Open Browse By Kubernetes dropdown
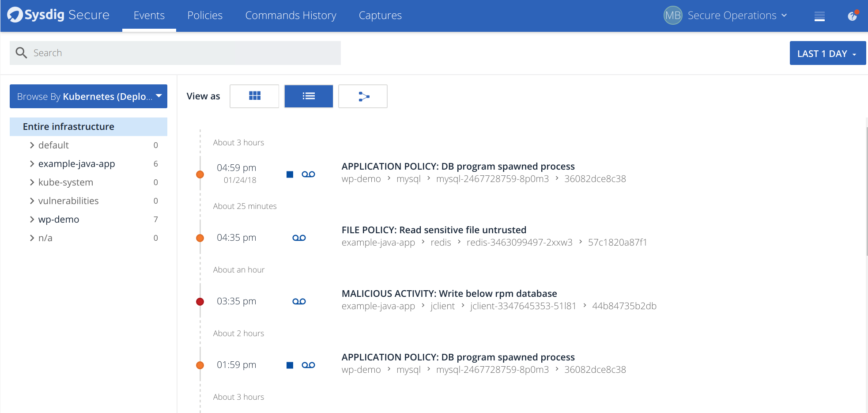868x413 pixels. [88, 96]
